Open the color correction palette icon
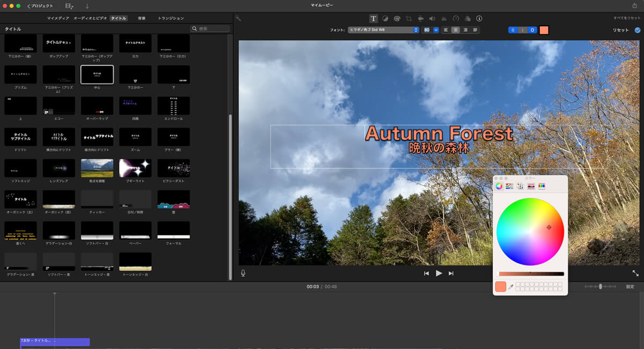644x349 pixels. pyautogui.click(x=397, y=19)
